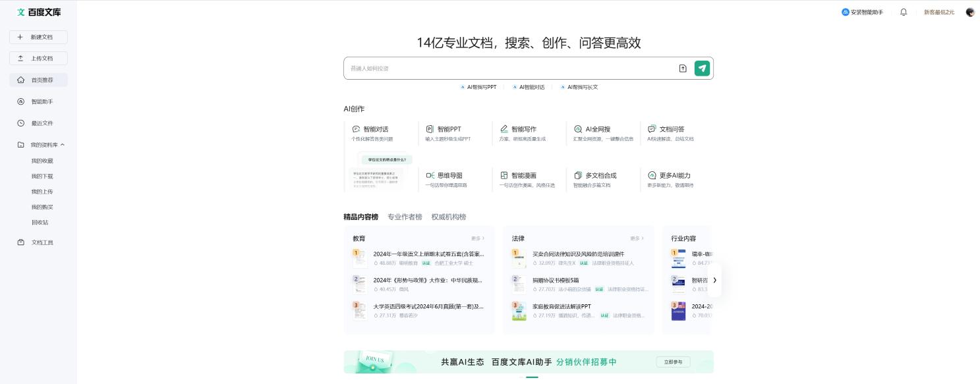Viewport: 980px width, 384px height.
Task: Click the next arrow on the rankings carousel
Action: coord(714,280)
